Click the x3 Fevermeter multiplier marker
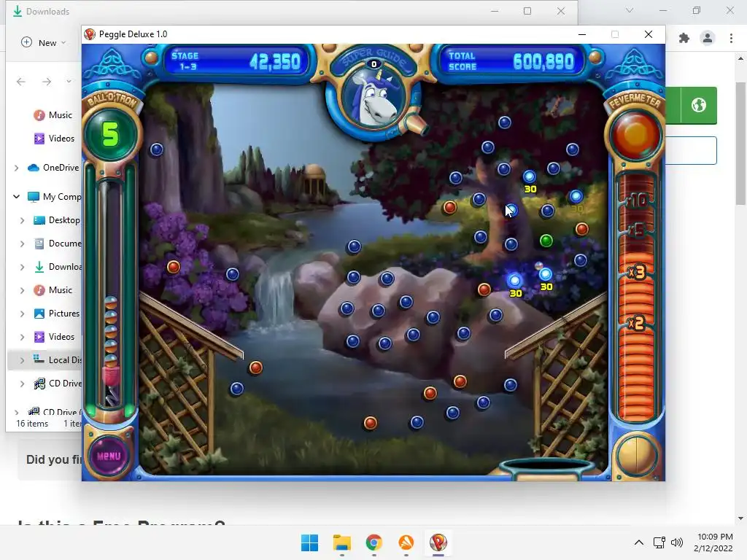The height and width of the screenshot is (560, 747). tap(636, 273)
